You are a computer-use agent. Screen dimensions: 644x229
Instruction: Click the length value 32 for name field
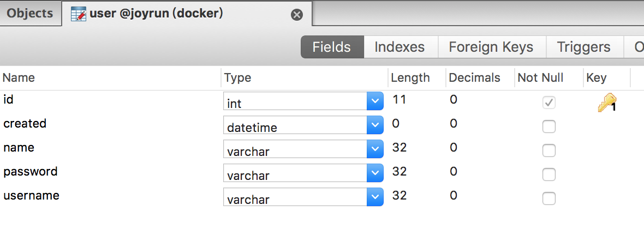[x=400, y=147]
